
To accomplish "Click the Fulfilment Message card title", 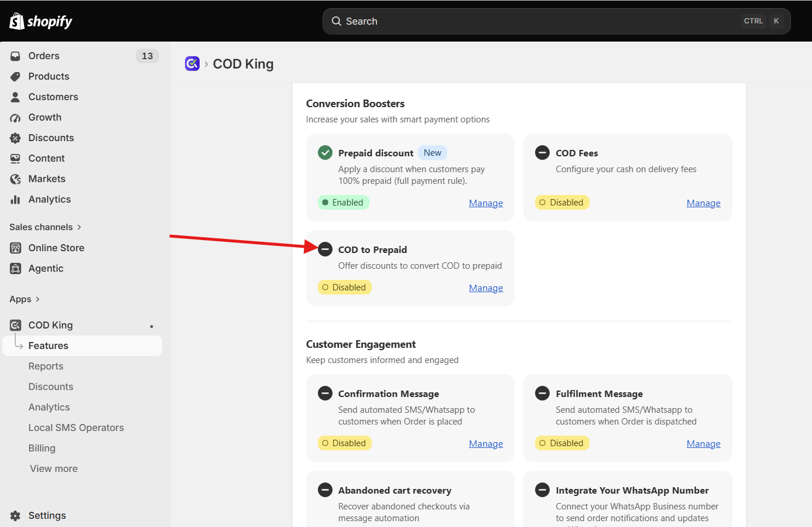I will pos(599,393).
